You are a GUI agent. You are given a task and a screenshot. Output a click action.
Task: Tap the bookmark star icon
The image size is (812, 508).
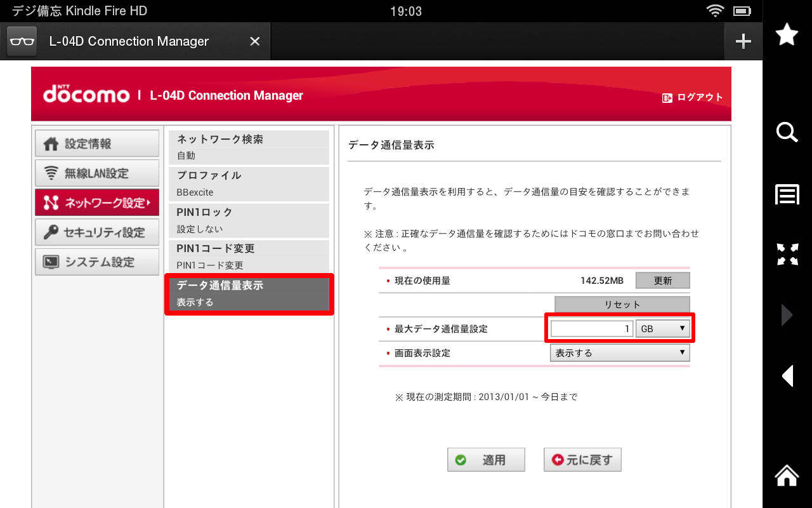click(787, 34)
